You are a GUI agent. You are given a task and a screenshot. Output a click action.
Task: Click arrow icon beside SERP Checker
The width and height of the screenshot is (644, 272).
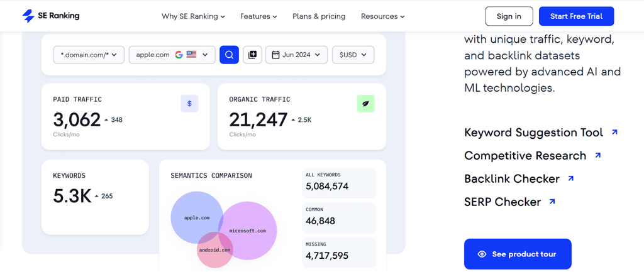(x=552, y=202)
